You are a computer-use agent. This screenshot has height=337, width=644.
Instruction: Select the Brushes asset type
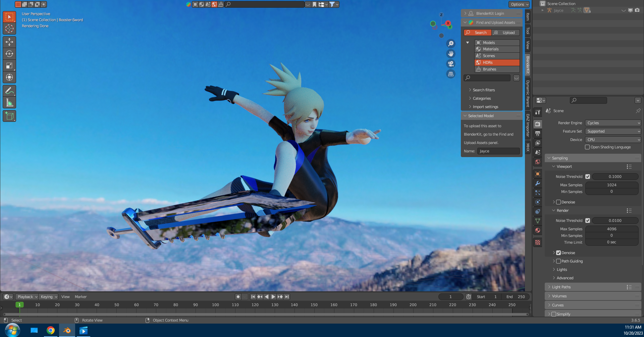497,69
